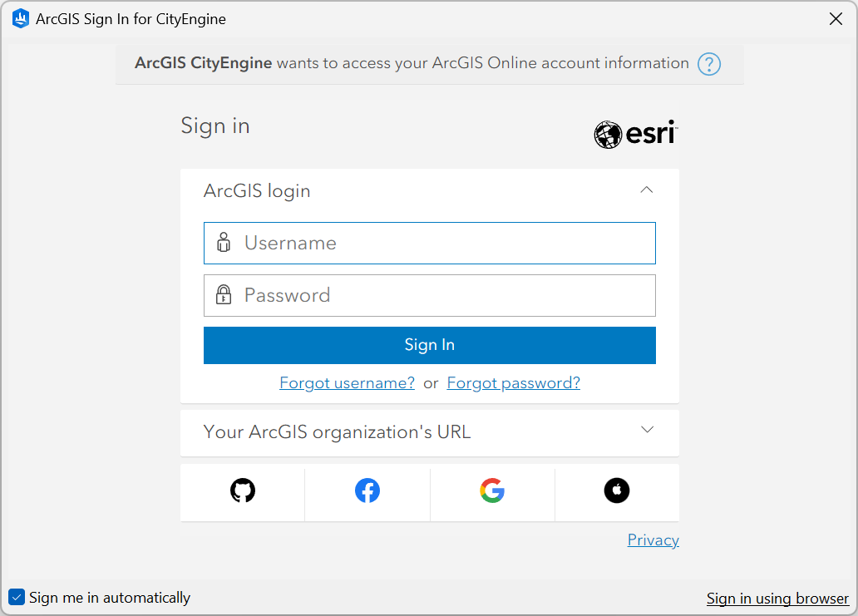858x616 pixels.
Task: Collapse the ArcGIS login section
Action: 646,190
